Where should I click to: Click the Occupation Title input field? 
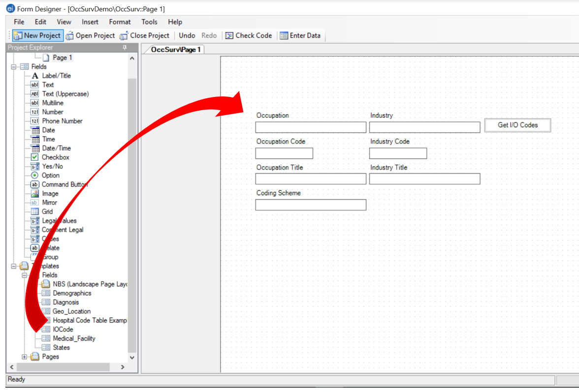point(311,179)
